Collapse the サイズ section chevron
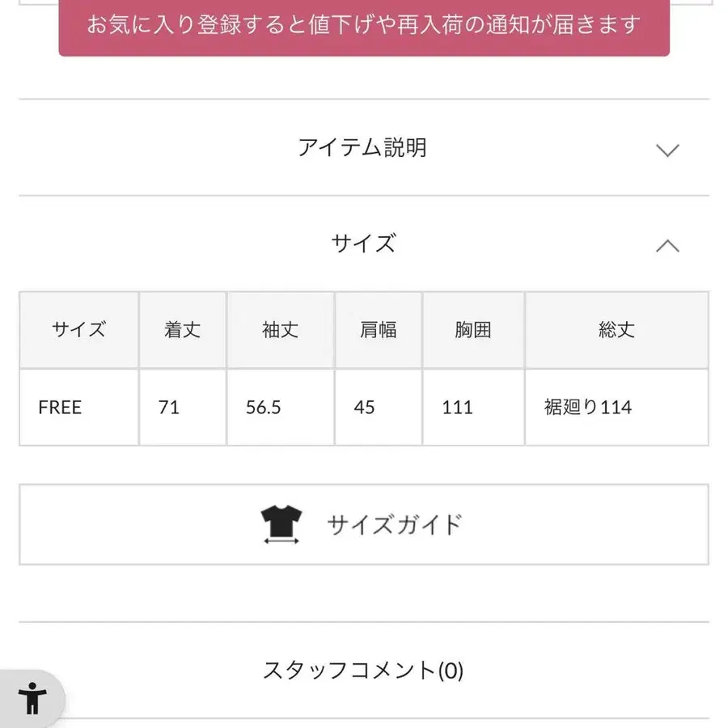Image resolution: width=728 pixels, height=728 pixels. (x=667, y=246)
